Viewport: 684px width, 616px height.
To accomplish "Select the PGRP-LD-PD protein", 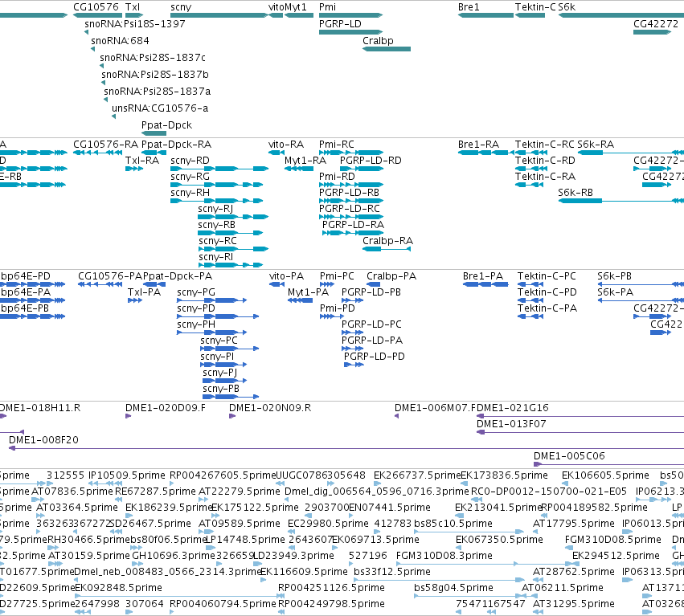I will tap(354, 365).
